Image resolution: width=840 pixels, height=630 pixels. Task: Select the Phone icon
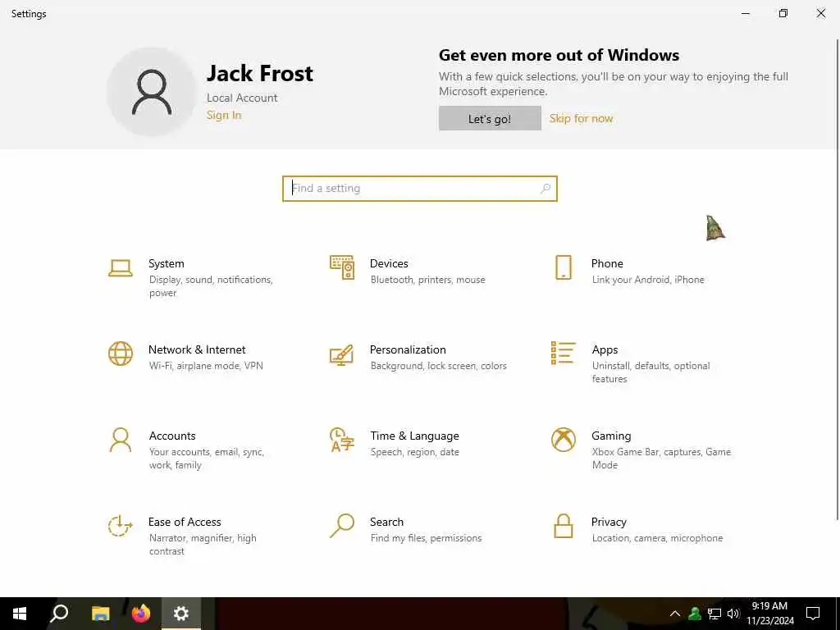(563, 267)
